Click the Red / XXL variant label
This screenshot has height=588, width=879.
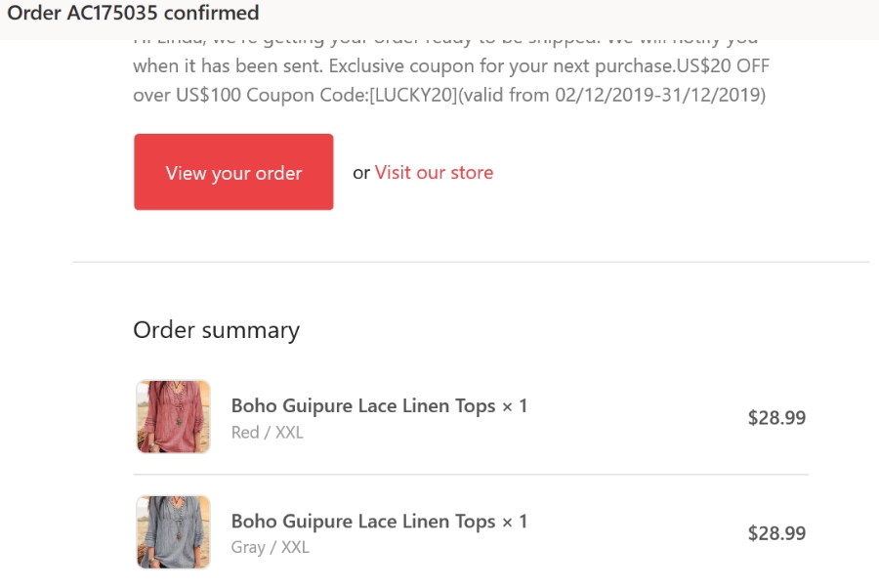(x=267, y=432)
